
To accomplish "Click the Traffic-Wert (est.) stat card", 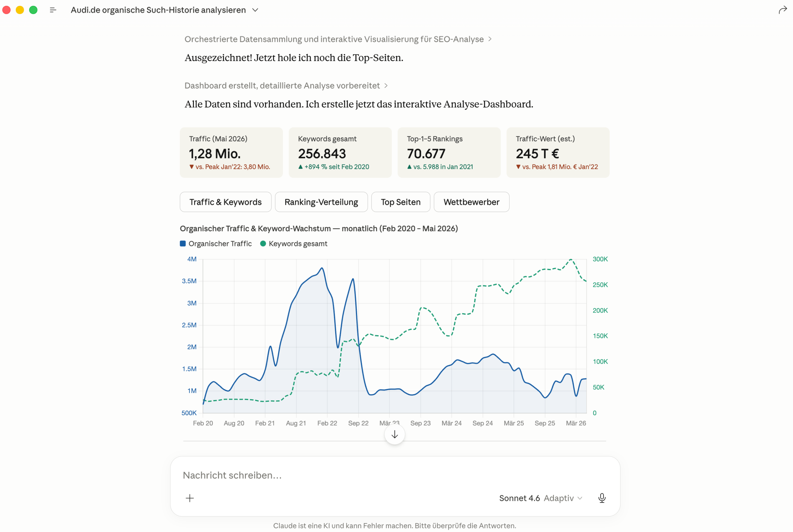I will (558, 152).
